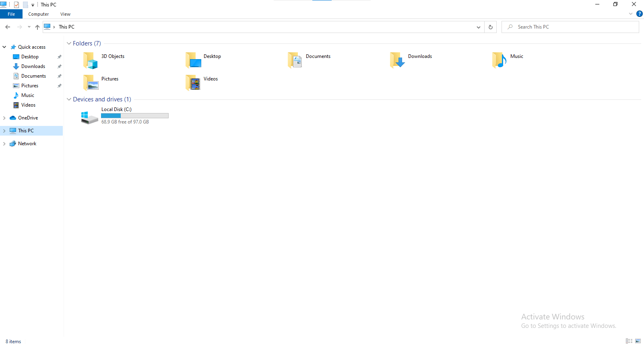Refresh the This PC view

(x=490, y=27)
